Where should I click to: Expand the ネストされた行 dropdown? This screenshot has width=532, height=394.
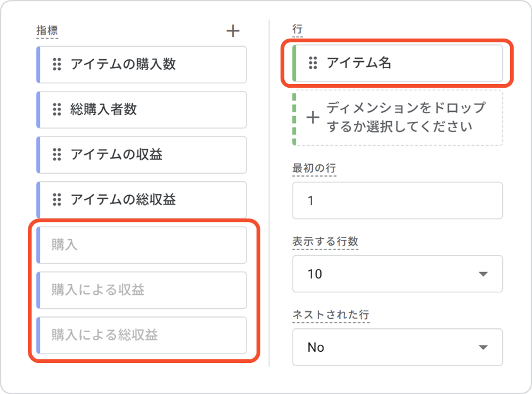(397, 347)
